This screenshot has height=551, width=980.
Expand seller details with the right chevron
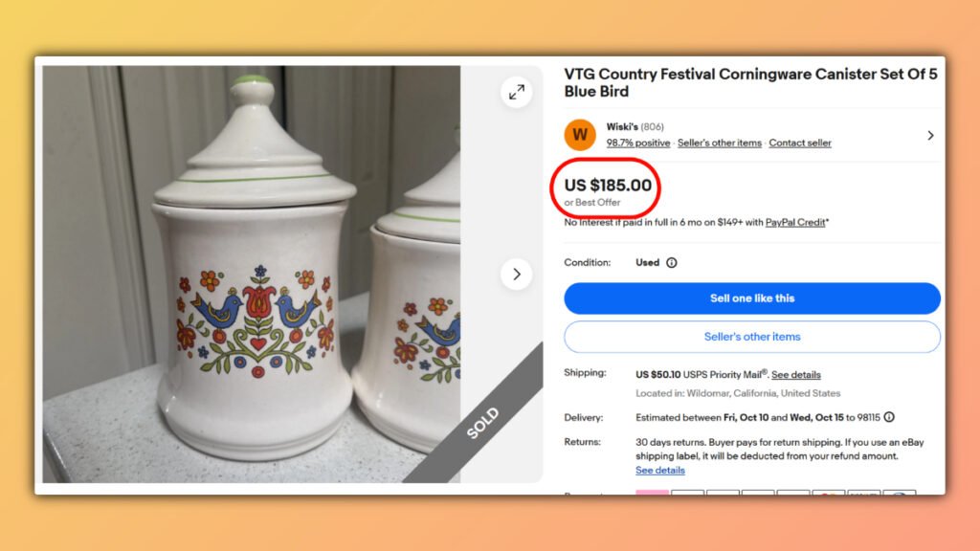930,135
